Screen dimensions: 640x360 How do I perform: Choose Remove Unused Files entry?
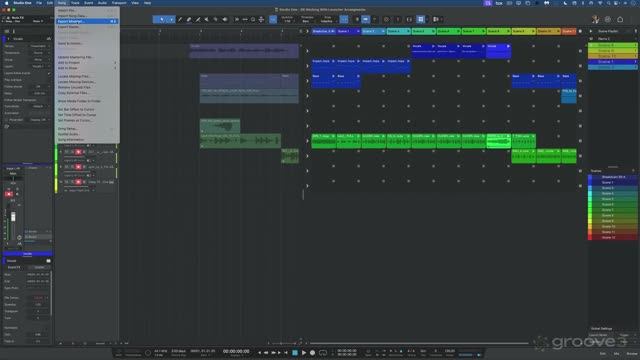pos(87,87)
